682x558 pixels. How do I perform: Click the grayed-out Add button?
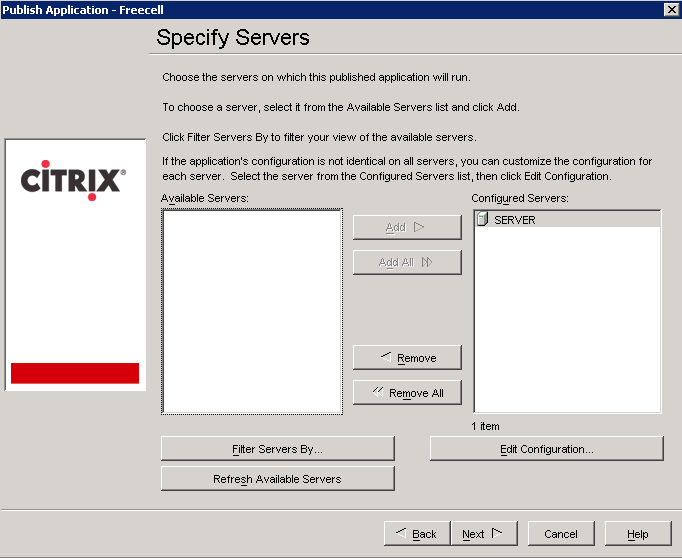click(407, 227)
